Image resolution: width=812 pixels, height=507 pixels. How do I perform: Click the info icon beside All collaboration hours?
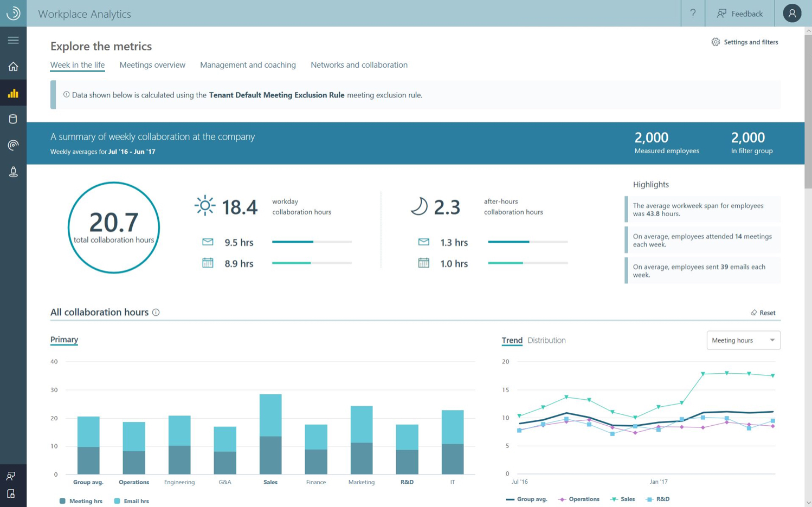pos(156,313)
